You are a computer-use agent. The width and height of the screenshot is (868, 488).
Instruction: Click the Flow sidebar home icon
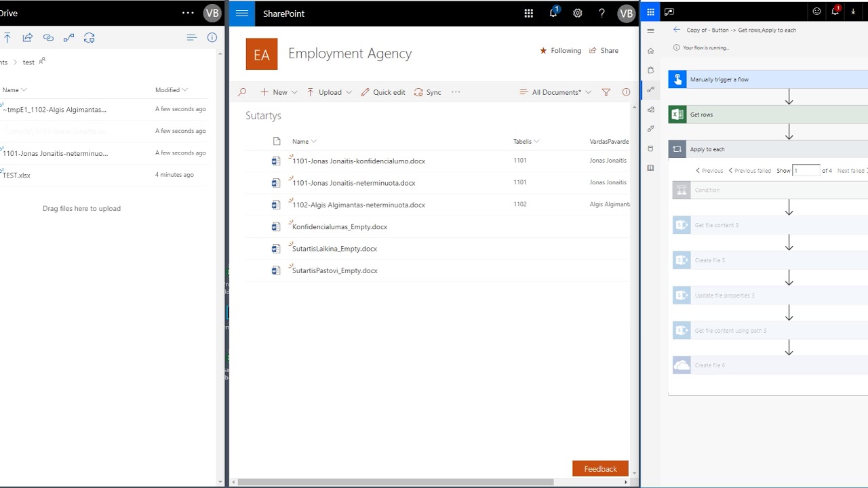point(651,51)
